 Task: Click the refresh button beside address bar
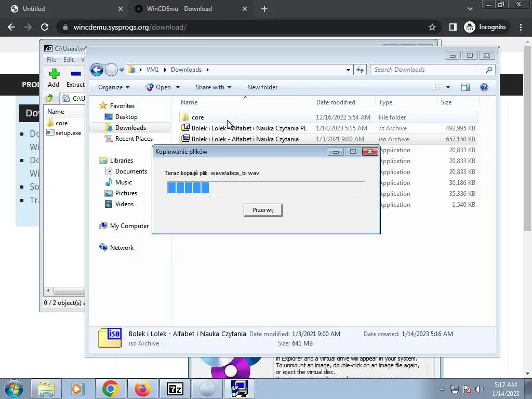[360, 70]
